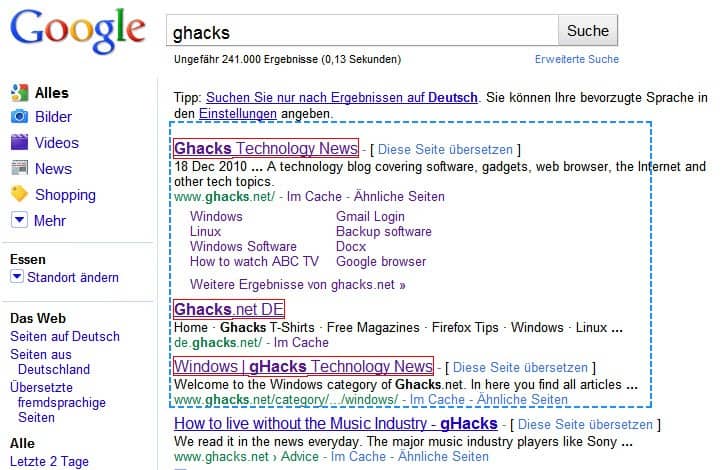Screen dimensions: 725x470
Task: Open the Backup software sitelink
Action: [384, 231]
